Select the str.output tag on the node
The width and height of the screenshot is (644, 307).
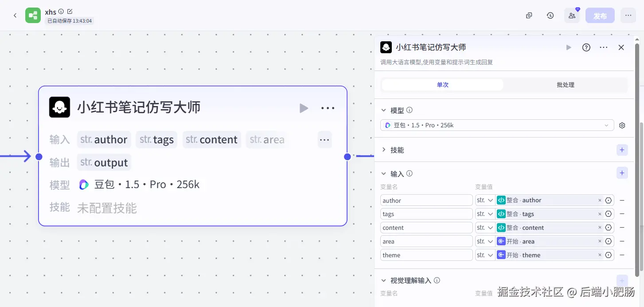tap(104, 163)
